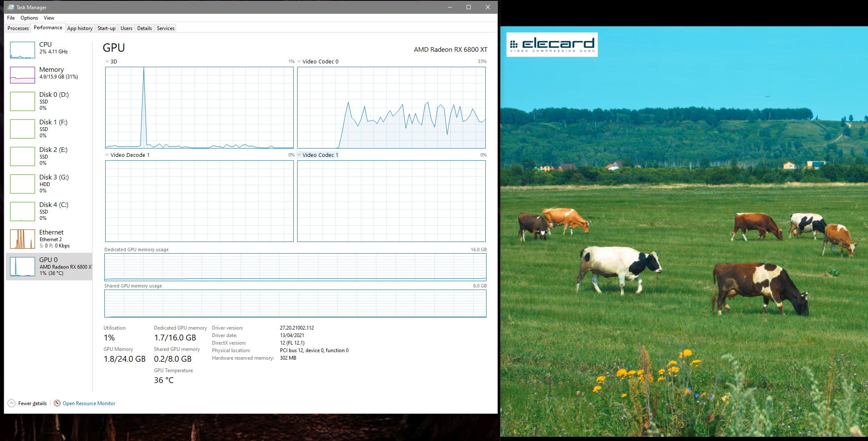The height and width of the screenshot is (441, 868).
Task: Select the Disk 2 (E:) thumbnail graph
Action: pos(23,156)
